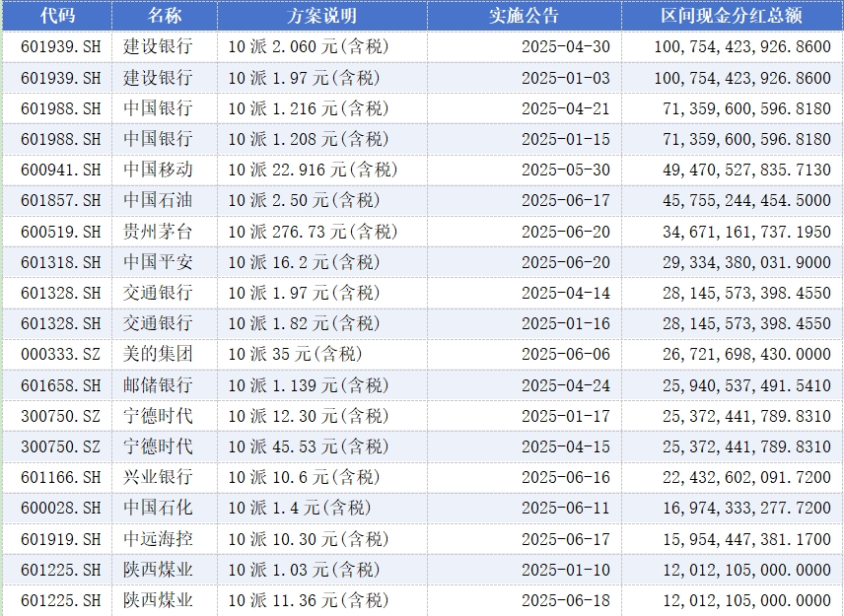
Task: Select code cell 601166.SH
Action: click(57, 478)
